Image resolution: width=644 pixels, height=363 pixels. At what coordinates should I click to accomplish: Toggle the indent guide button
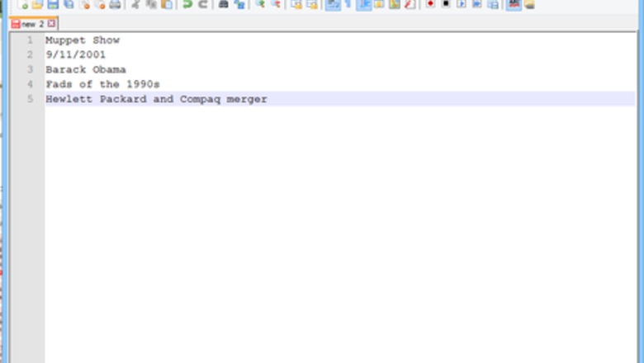click(363, 4)
